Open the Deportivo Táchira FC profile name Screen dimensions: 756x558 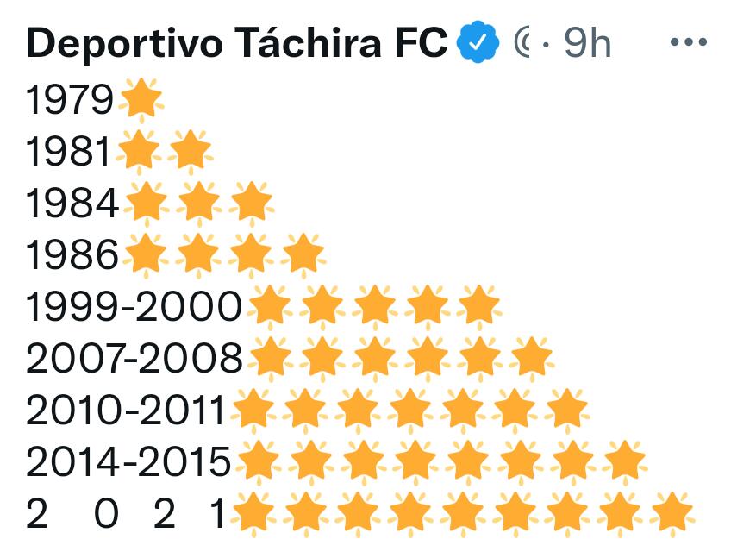[x=237, y=43]
